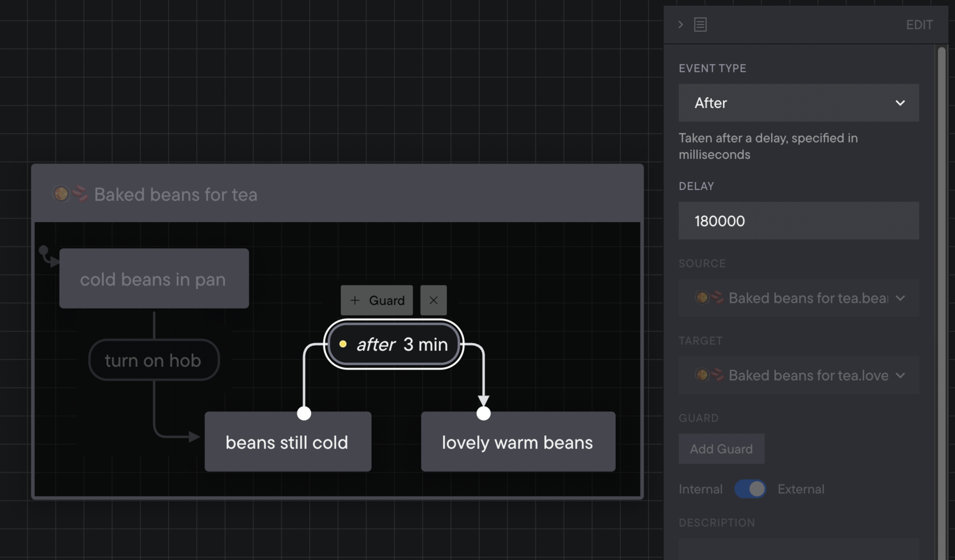
Task: Expand the Target state dropdown
Action: pos(901,375)
